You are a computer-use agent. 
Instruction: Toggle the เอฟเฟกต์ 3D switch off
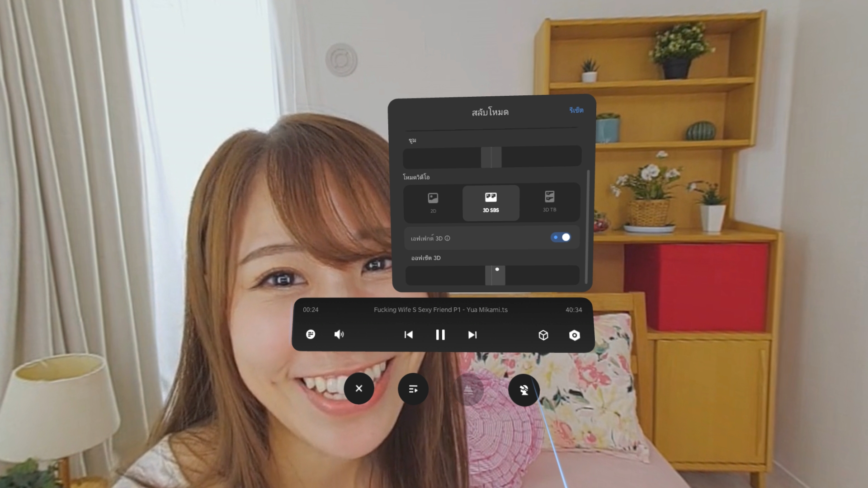[561, 237]
